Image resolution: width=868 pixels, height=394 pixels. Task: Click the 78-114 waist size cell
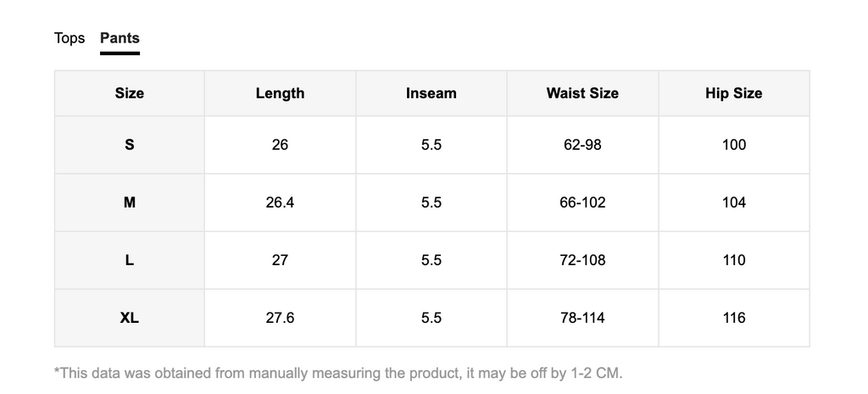[582, 318]
